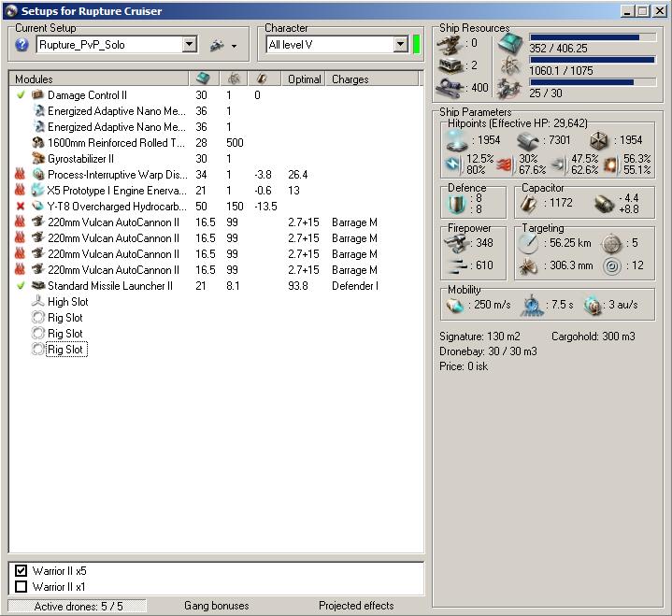The image size is (672, 616).
Task: Toggle the green check on Standard Missile Launcher II
Action: click(x=21, y=285)
